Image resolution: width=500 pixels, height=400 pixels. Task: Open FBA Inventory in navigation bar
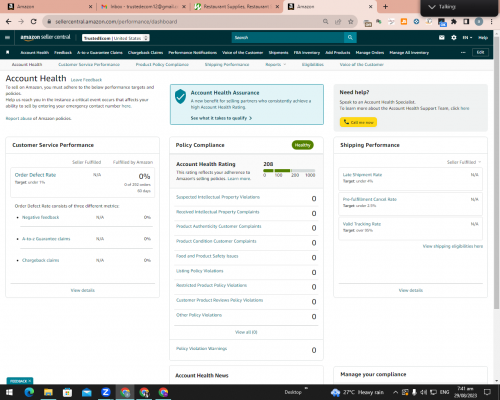click(307, 52)
